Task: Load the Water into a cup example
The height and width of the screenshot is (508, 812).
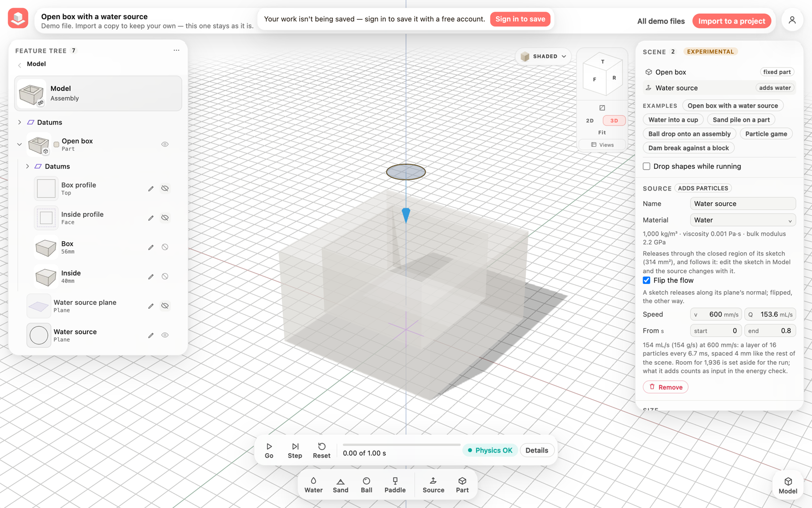Action: pos(673,120)
